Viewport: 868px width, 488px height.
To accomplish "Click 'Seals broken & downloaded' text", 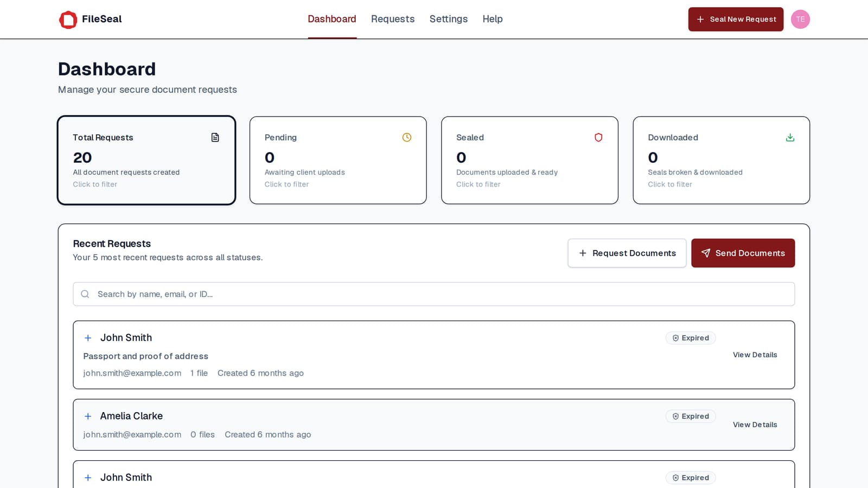I will (695, 172).
